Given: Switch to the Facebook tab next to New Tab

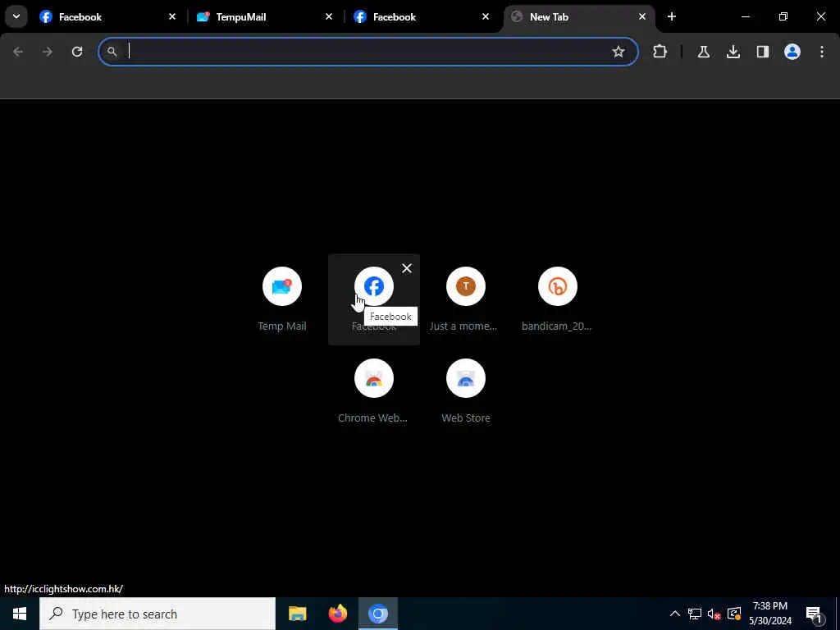Looking at the screenshot, I should (x=422, y=16).
